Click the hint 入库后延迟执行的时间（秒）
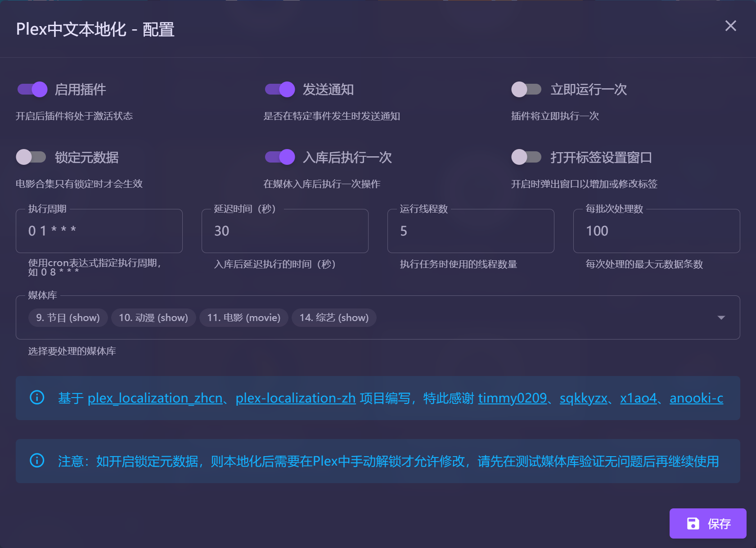 [274, 264]
